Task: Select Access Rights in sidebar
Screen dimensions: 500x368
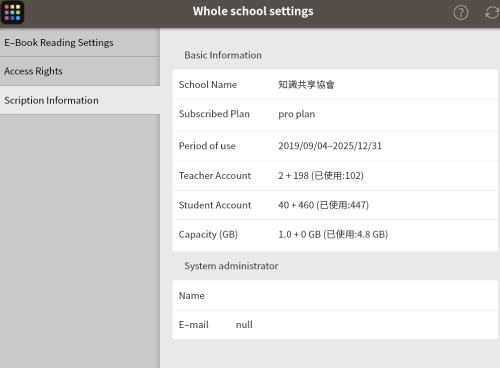Action: [80, 71]
